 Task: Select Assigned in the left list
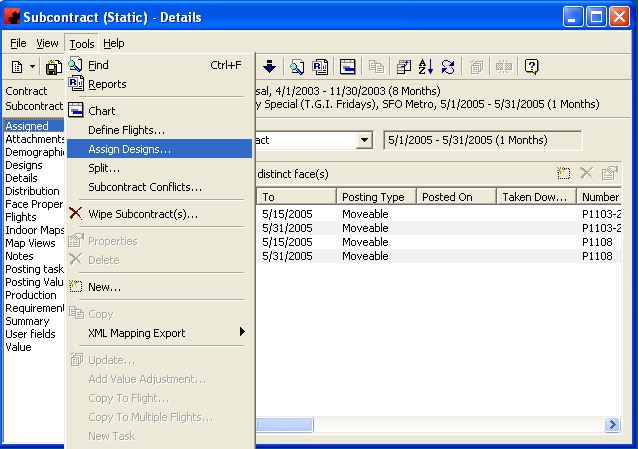pyautogui.click(x=26, y=126)
